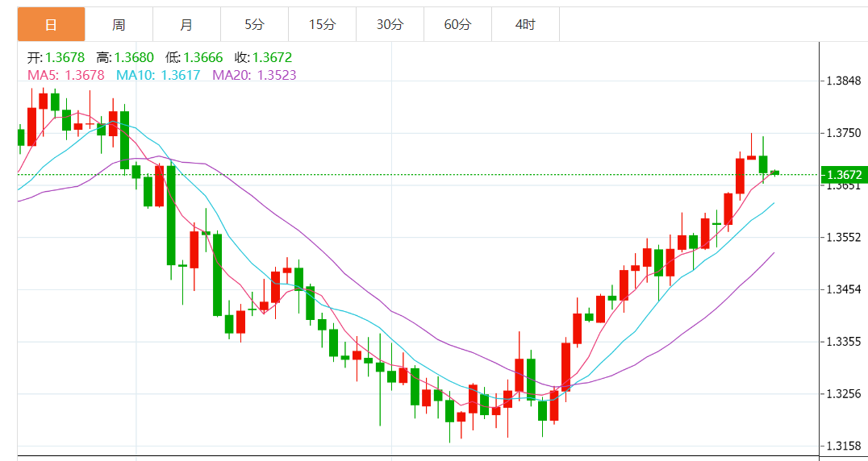Click the green 1.3672 current price tag
The height and width of the screenshot is (461, 868).
click(843, 175)
